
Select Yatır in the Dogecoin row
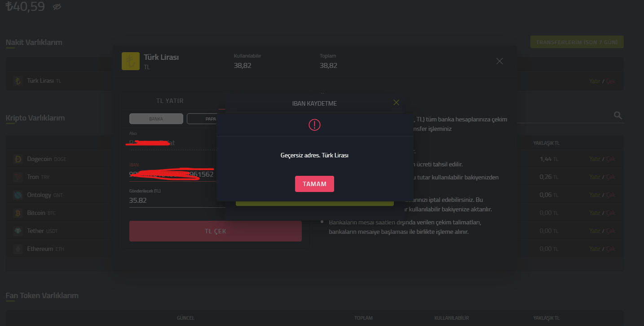point(595,159)
